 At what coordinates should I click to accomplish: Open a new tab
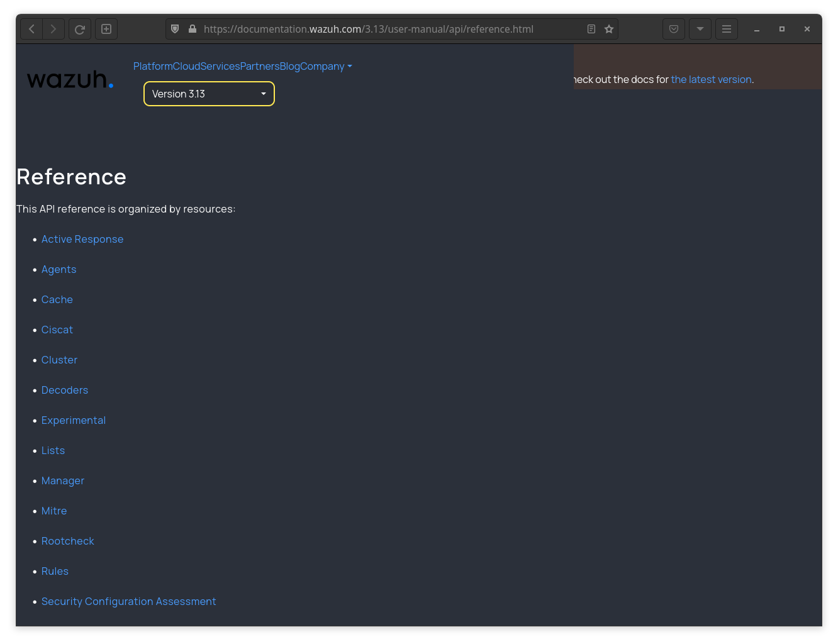(106, 28)
